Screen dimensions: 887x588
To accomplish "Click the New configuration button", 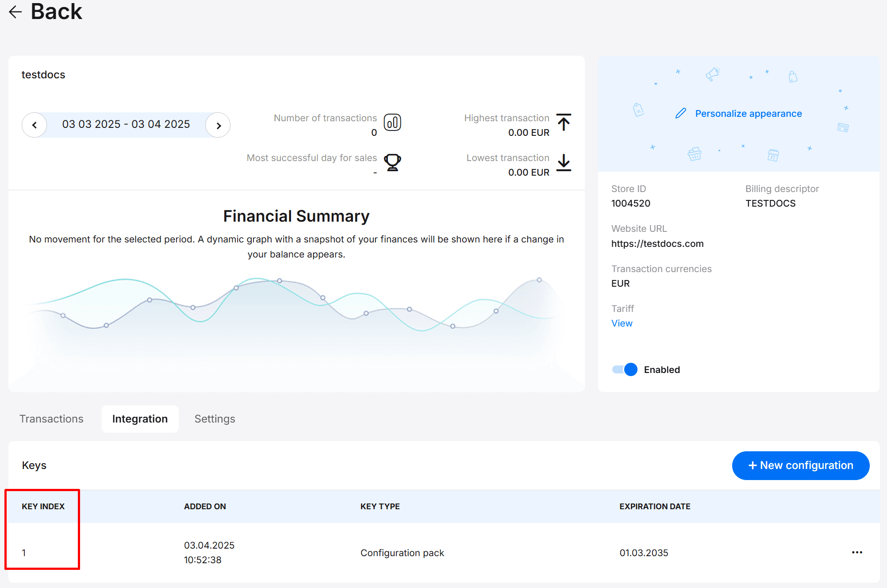I will coord(800,465).
